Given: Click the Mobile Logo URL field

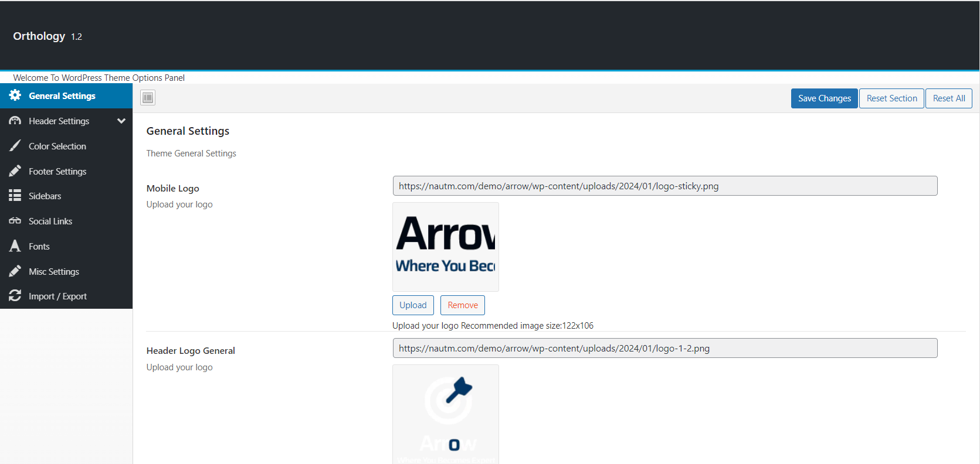Looking at the screenshot, I should click(x=664, y=186).
